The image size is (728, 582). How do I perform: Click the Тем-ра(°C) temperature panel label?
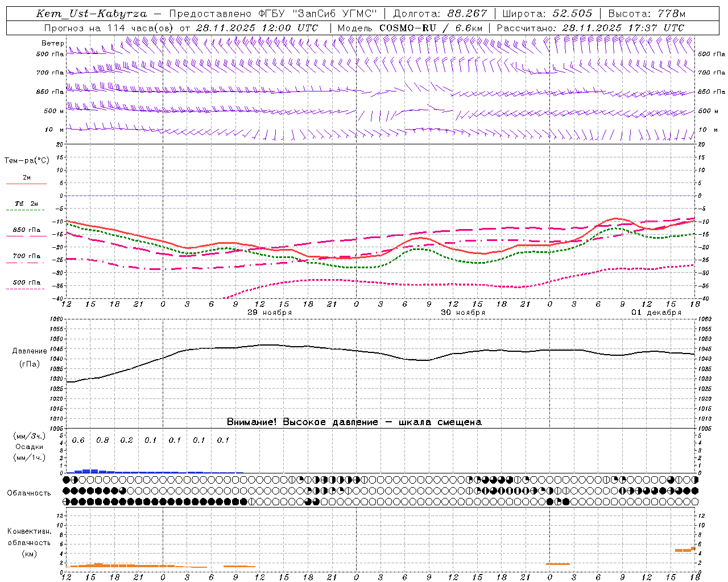pyautogui.click(x=27, y=161)
